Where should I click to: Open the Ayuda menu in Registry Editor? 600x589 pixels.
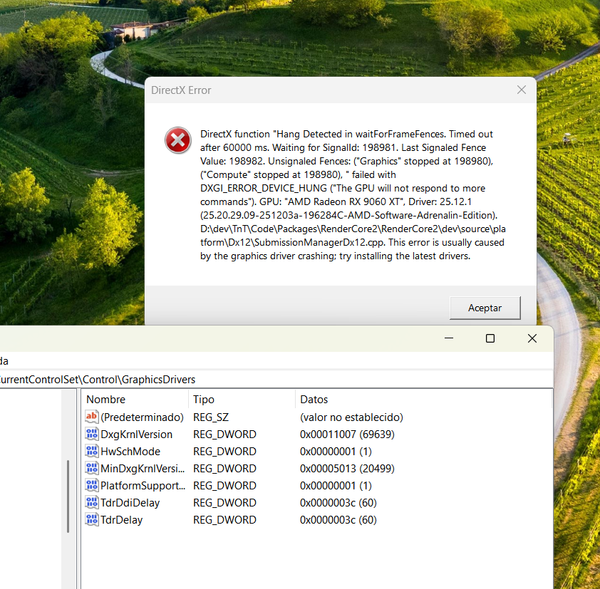[4, 360]
